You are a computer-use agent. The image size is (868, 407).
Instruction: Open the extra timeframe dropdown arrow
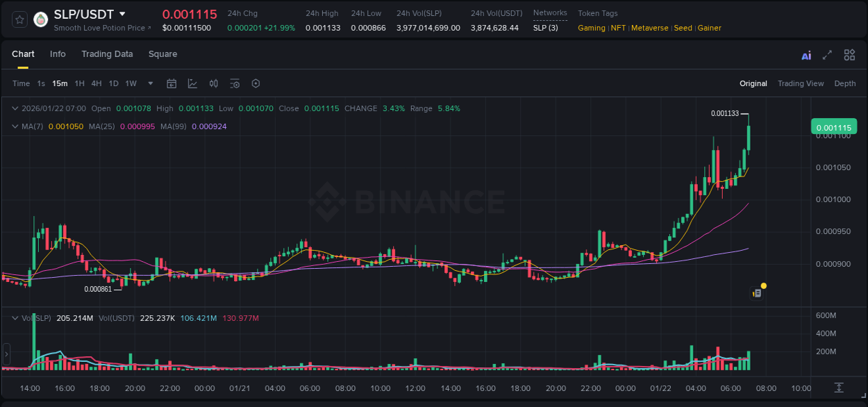pyautogui.click(x=149, y=83)
